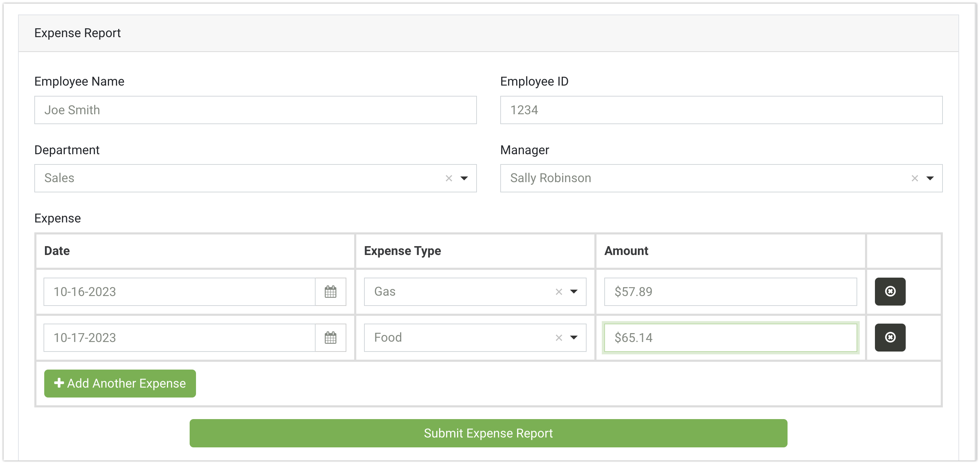Remove the Gas expense row
The image size is (980, 464).
click(890, 292)
